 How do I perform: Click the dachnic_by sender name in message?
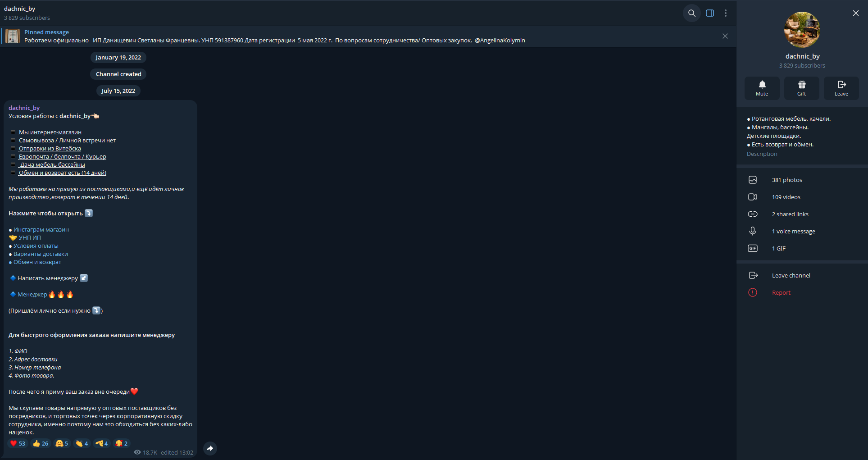24,108
